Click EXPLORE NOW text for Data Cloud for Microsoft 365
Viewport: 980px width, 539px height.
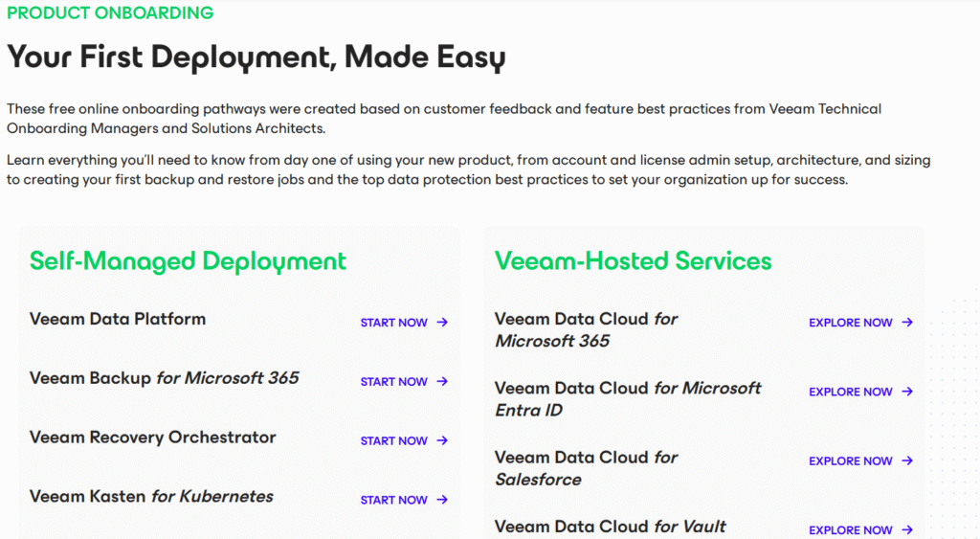(x=850, y=323)
